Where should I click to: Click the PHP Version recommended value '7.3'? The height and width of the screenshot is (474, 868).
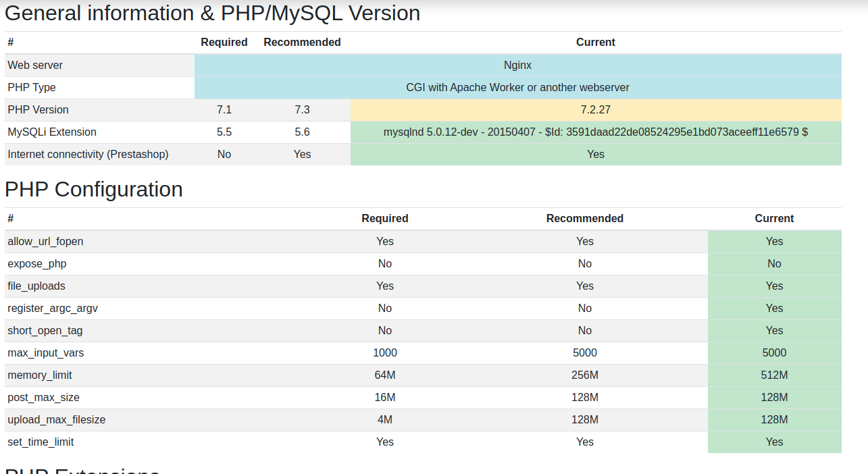[302, 110]
